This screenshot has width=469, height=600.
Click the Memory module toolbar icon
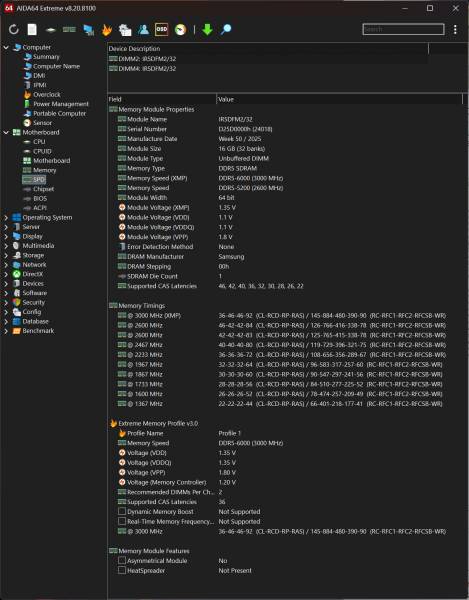(69, 29)
